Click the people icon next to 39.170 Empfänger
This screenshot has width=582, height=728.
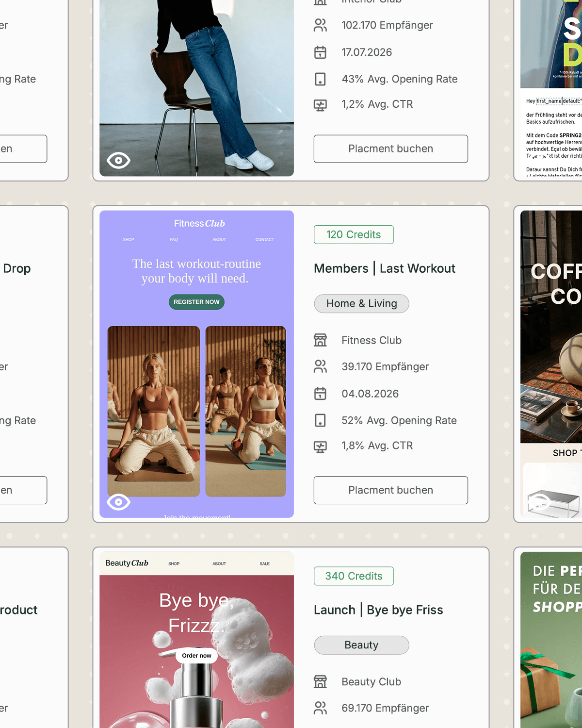click(320, 366)
